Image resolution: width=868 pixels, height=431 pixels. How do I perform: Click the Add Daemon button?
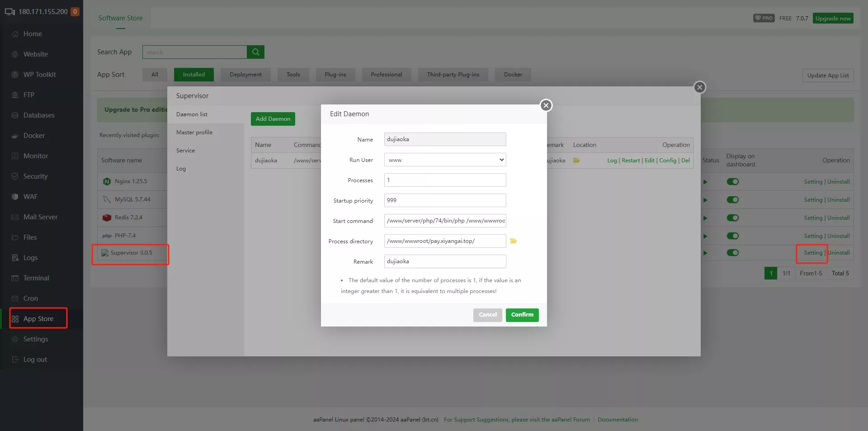[273, 119]
